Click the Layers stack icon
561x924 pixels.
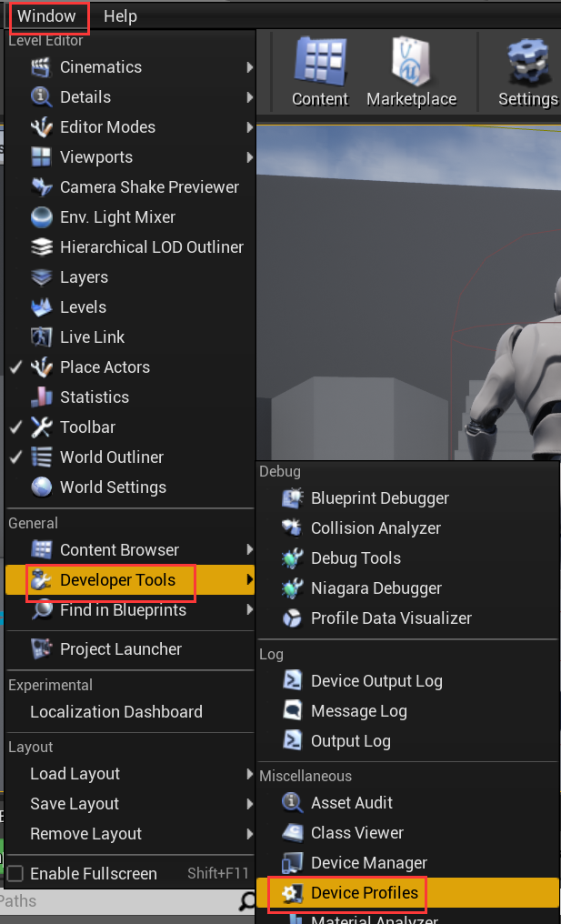click(x=41, y=277)
